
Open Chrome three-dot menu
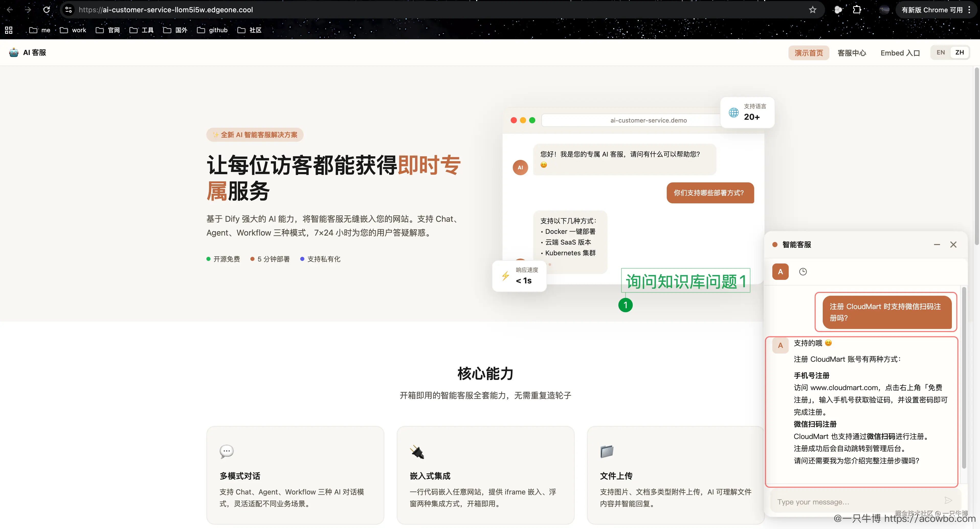(x=969, y=10)
